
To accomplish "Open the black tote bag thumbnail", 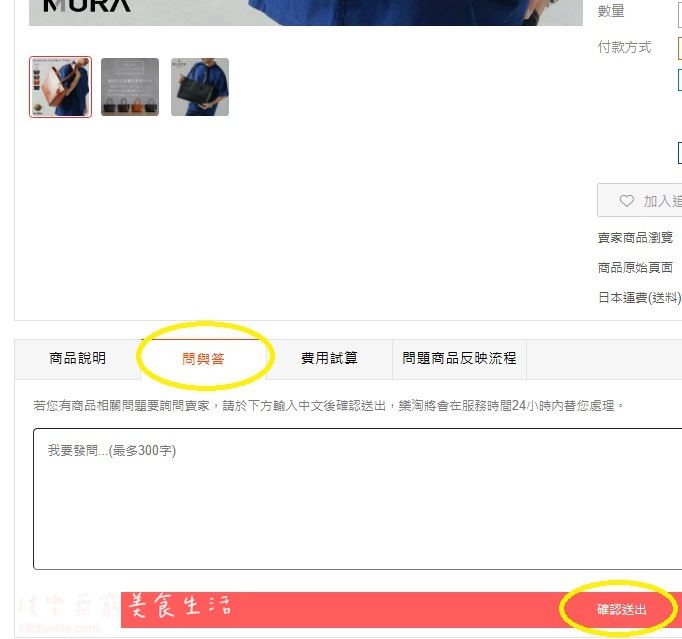I will coord(200,87).
